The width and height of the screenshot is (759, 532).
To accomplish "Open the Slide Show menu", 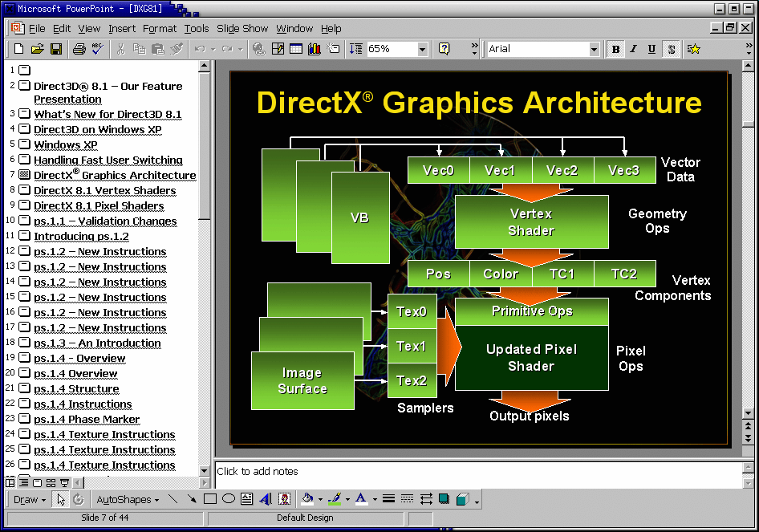I will click(x=242, y=29).
